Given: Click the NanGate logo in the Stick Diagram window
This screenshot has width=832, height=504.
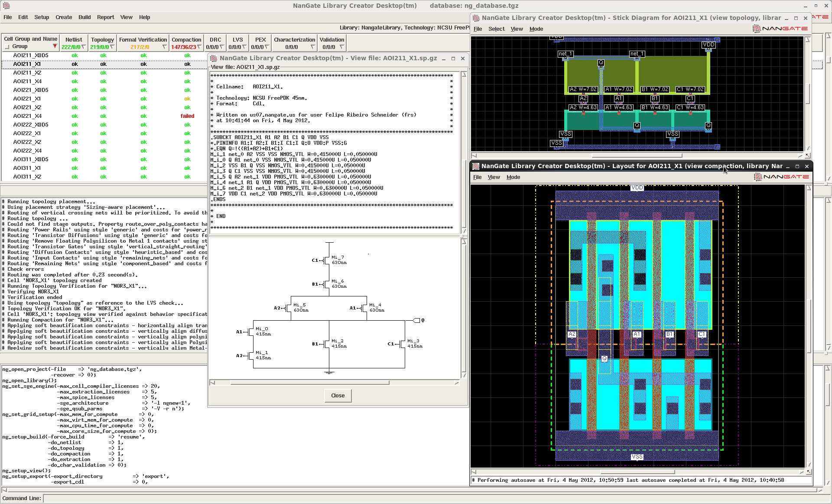Looking at the screenshot, I should tap(780, 29).
